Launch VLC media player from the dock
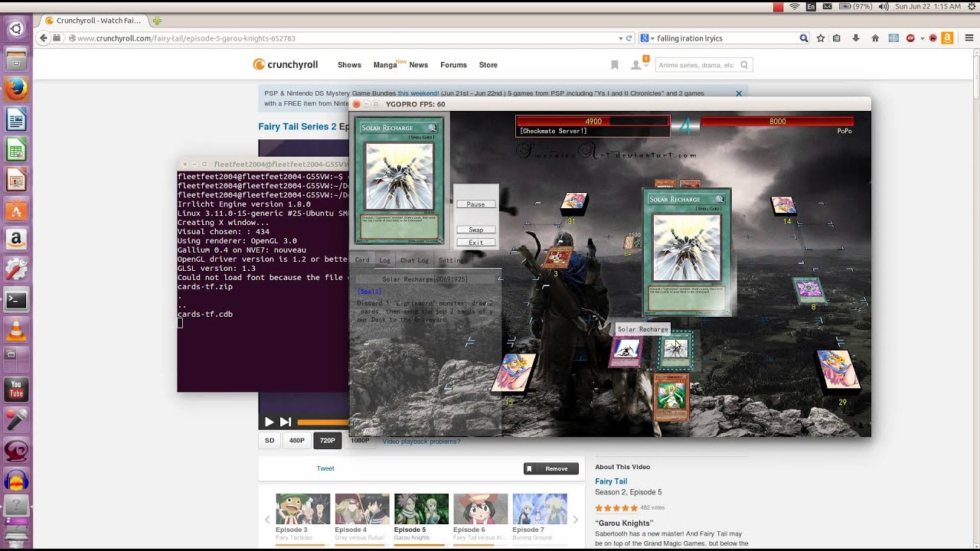The height and width of the screenshot is (551, 980). click(x=16, y=330)
